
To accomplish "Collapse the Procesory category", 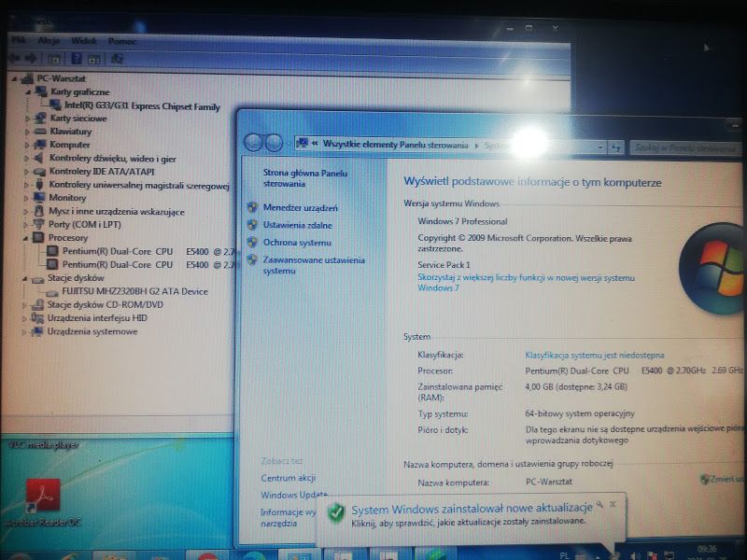I will click(25, 238).
